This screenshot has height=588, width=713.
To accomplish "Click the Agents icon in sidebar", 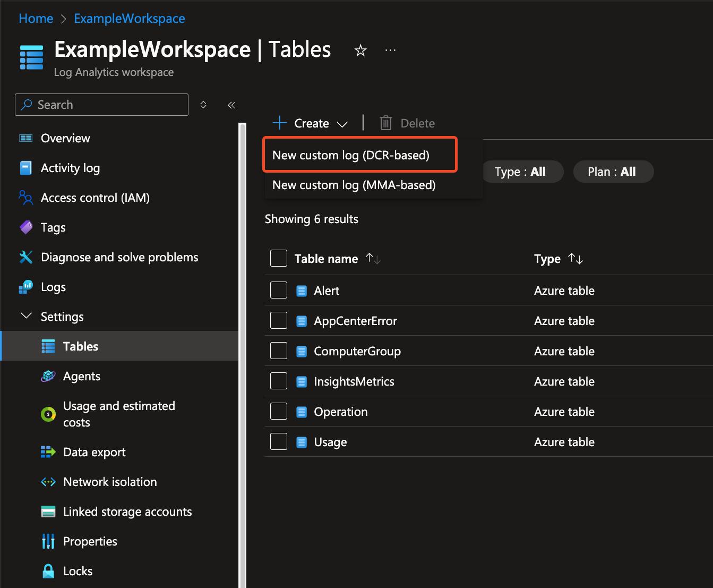I will tap(48, 376).
